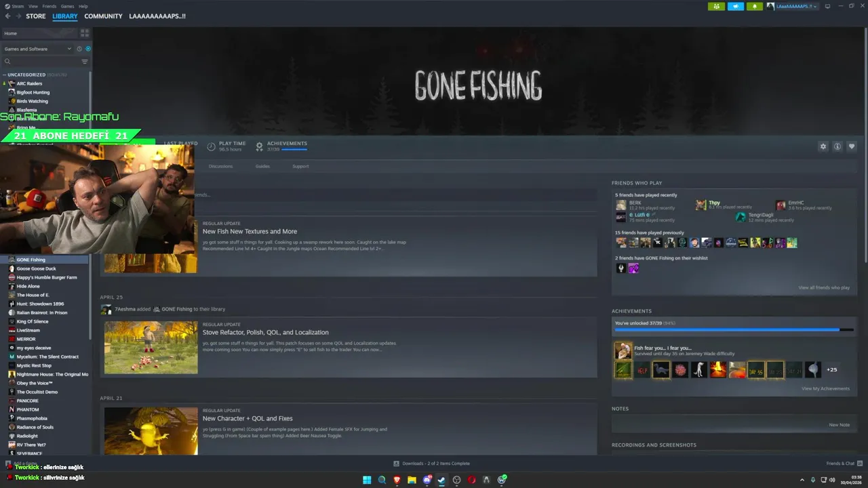The width and height of the screenshot is (868, 488).
Task: Click the Steam taskbar icon
Action: [441, 480]
